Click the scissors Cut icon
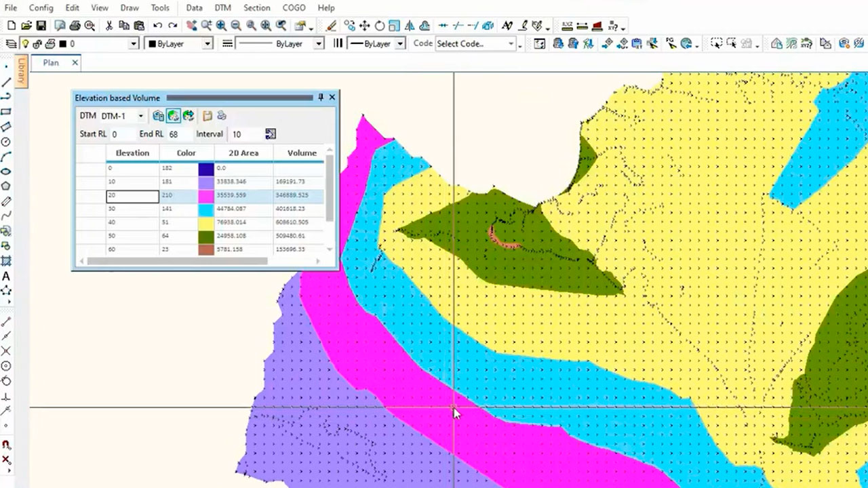Screen dimensions: 868x488 pos(108,26)
